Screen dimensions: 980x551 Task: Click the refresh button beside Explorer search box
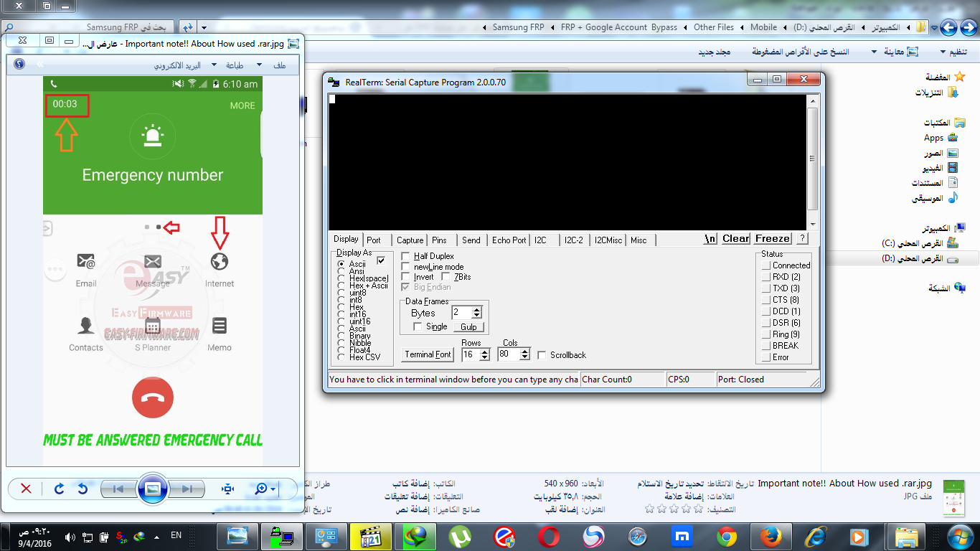point(187,27)
